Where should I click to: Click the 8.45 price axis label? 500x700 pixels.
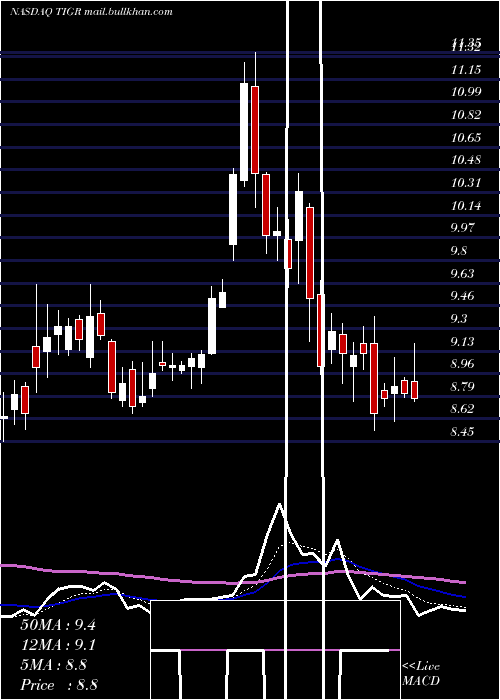[x=462, y=432]
